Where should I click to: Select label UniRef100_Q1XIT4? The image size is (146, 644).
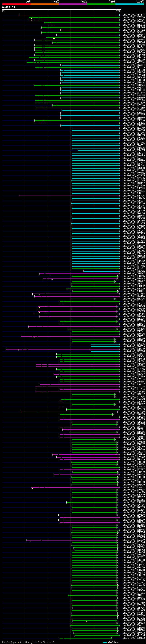point(133,65)
